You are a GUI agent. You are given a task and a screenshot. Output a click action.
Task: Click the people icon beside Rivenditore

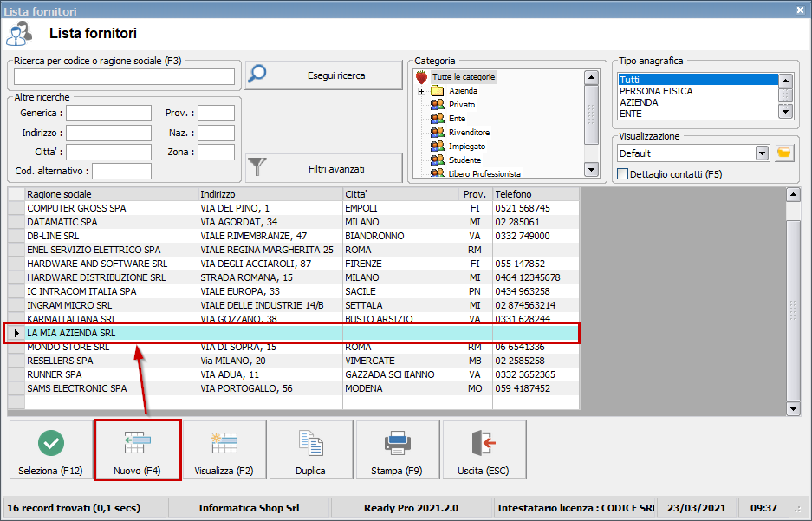[438, 133]
